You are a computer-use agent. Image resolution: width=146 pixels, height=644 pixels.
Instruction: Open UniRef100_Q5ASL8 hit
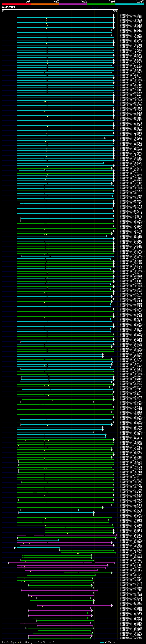(131, 535)
